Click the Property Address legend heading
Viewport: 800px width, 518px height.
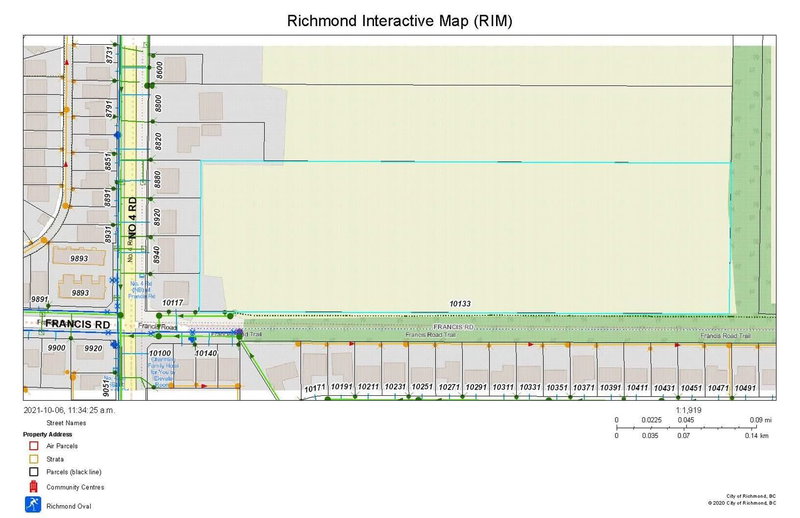pyautogui.click(x=47, y=434)
